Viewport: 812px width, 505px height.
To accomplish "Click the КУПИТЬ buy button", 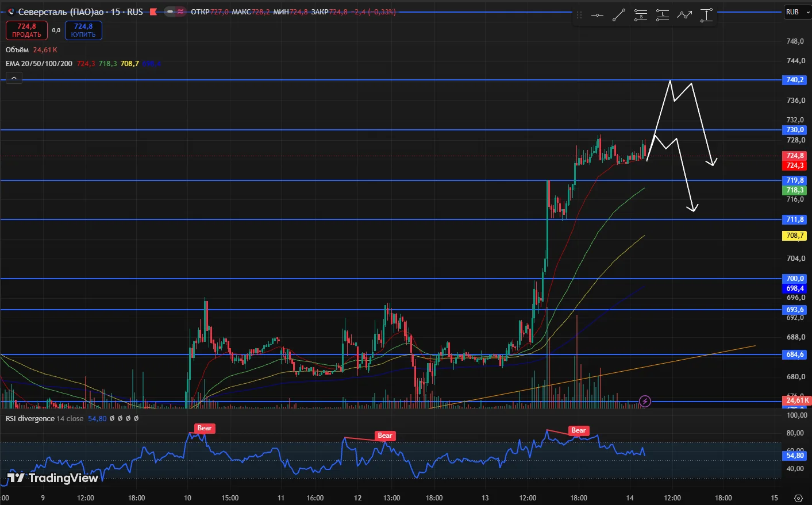I will pos(83,30).
